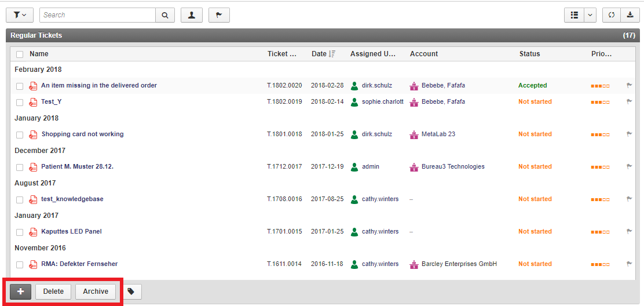Image resolution: width=644 pixels, height=306 pixels.
Task: Select the Kaputtes LED Panel checkbox
Action: tap(20, 232)
